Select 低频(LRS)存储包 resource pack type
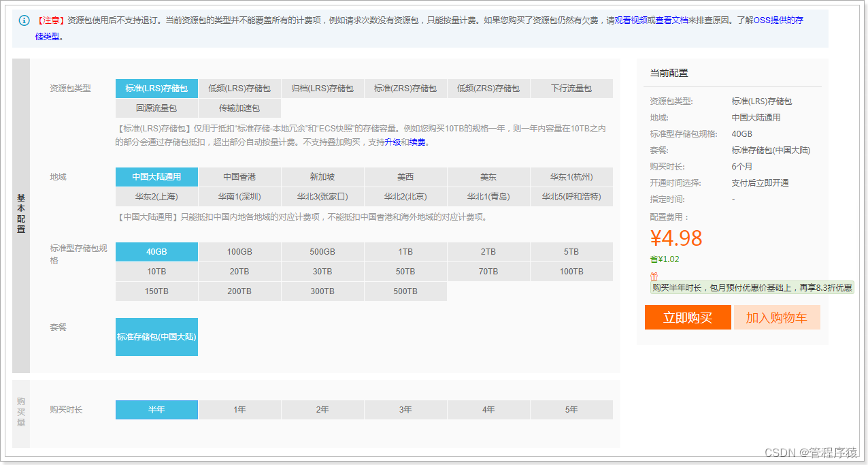Image resolution: width=868 pixels, height=465 pixels. click(x=239, y=88)
